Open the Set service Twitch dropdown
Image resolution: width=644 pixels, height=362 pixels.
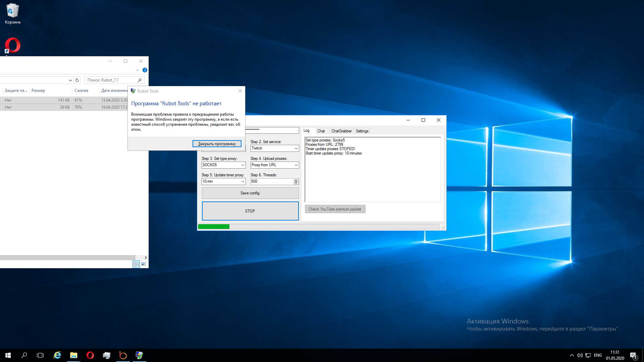point(296,148)
